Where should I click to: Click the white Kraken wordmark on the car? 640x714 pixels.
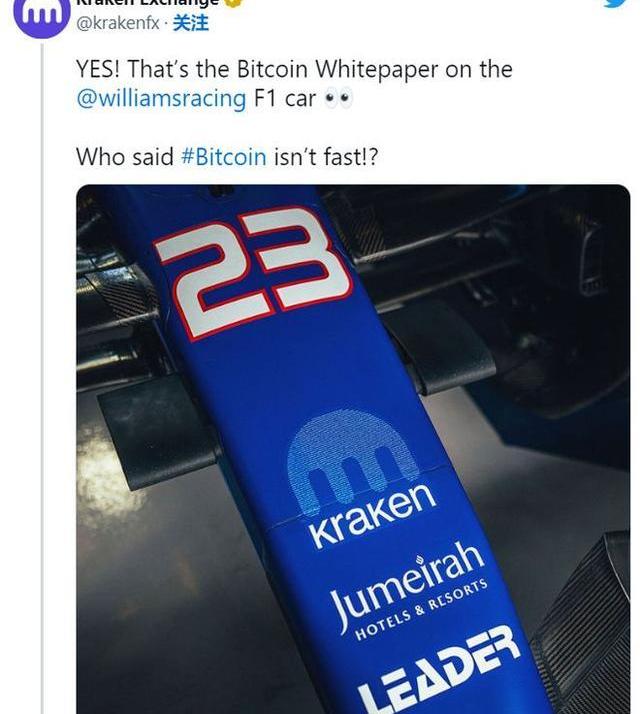coord(372,514)
